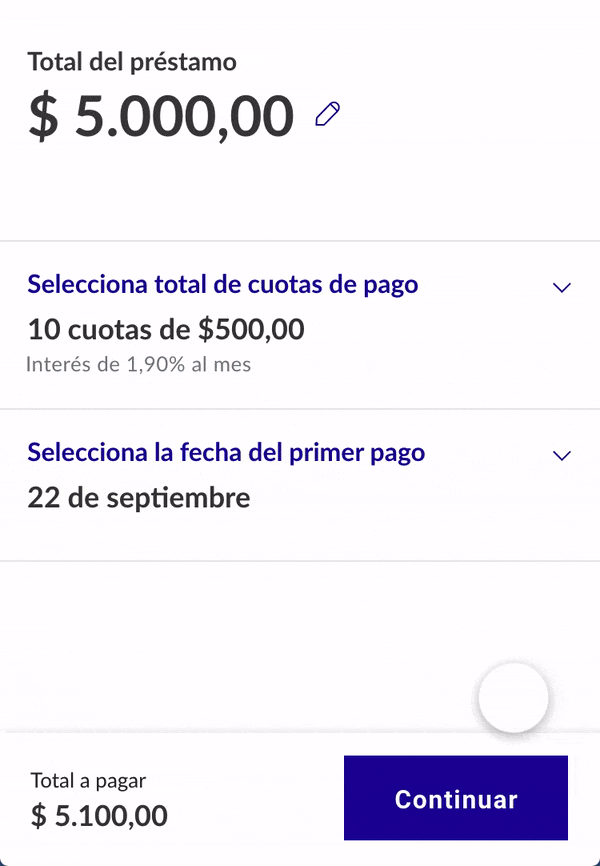
Task: Tap the 'Interés de 1,90% al mes' text
Action: [139, 364]
